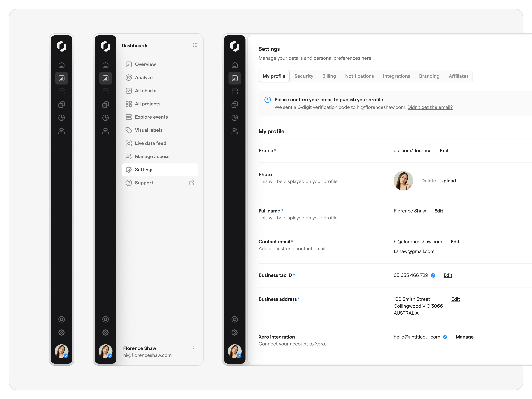The width and height of the screenshot is (532, 399).
Task: Select the home icon in the sidebar
Action: click(x=62, y=65)
